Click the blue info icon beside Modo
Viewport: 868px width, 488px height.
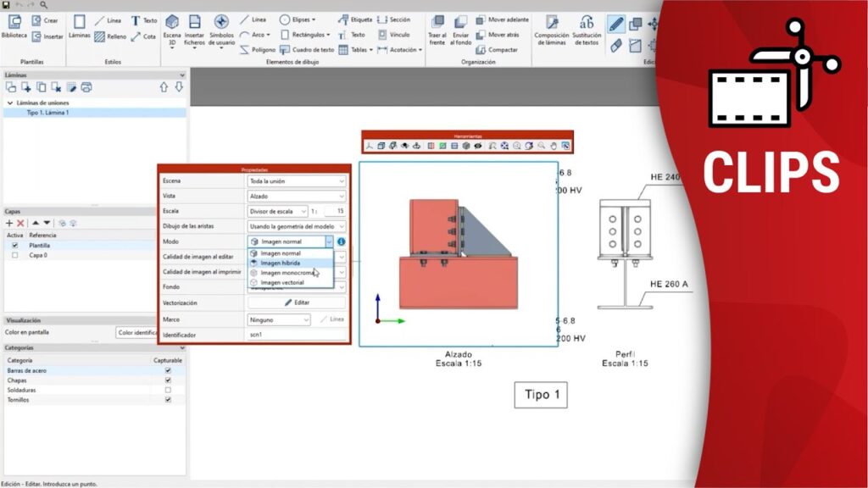(x=341, y=241)
